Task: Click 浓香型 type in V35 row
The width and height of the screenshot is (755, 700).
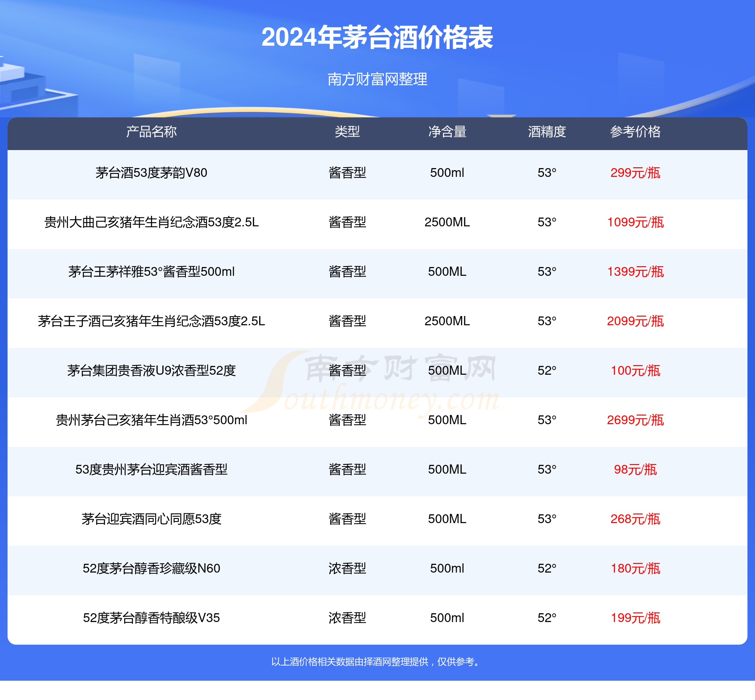Action: point(347,618)
